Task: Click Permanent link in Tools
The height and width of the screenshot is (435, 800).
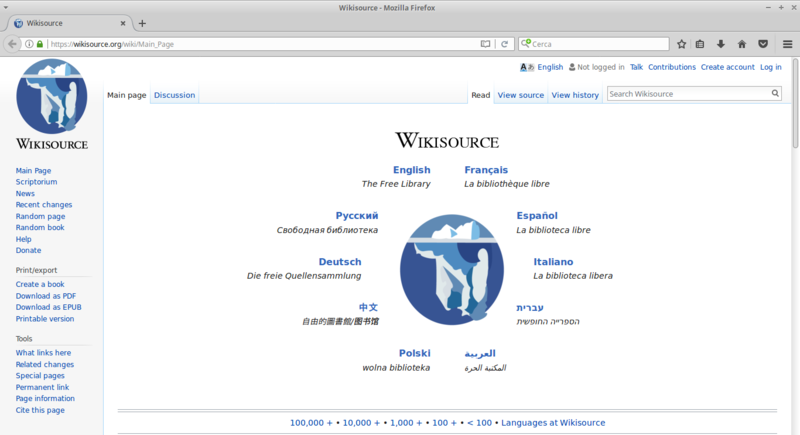Action: (42, 387)
